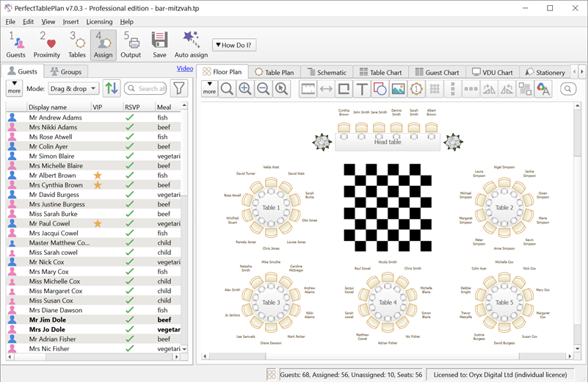Click Table 1 on the floor plan
588x382 pixels.
coord(271,207)
